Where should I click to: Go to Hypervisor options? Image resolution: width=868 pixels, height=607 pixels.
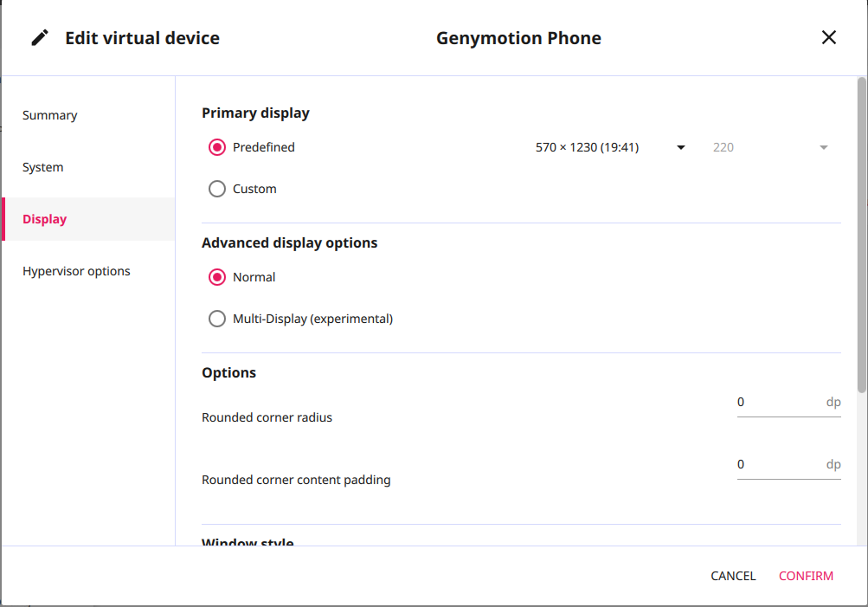tap(76, 271)
